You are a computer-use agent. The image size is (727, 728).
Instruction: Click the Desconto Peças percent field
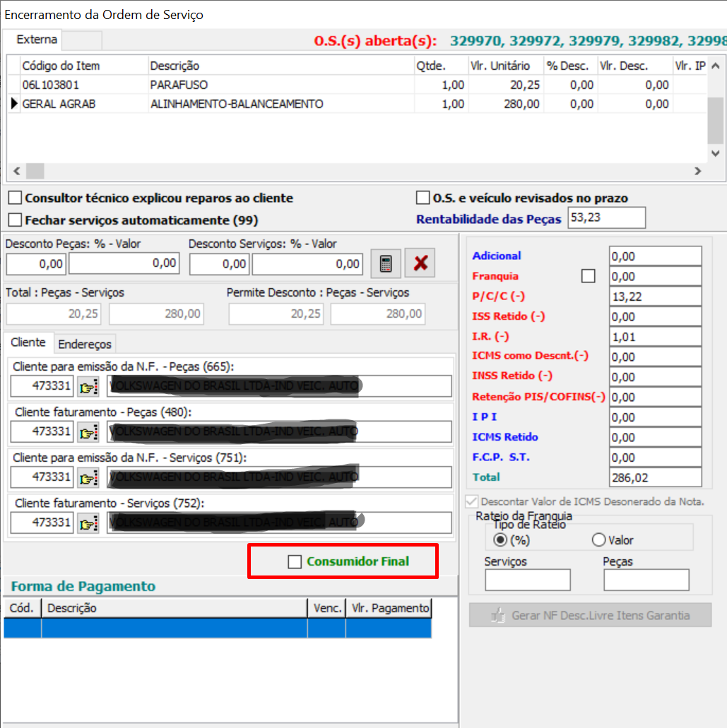coord(36,264)
